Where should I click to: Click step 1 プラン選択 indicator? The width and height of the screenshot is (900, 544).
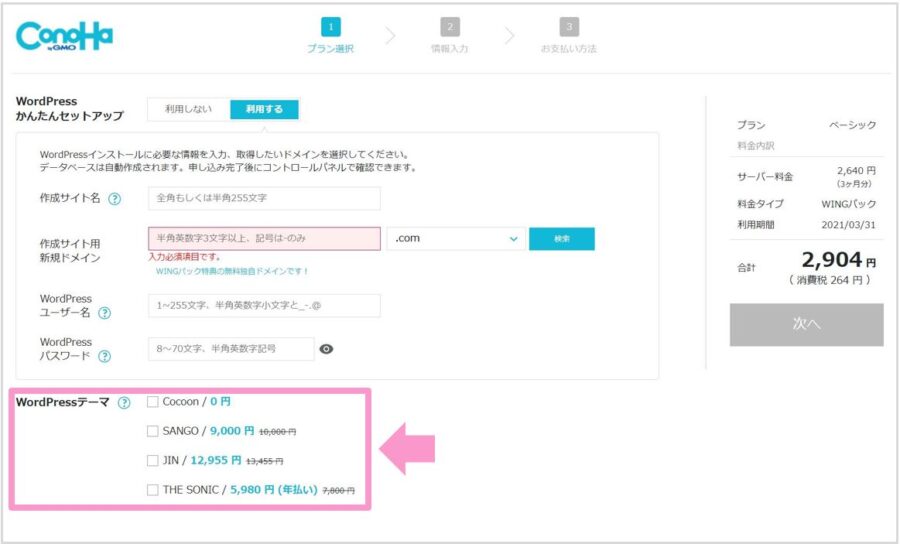331,36
